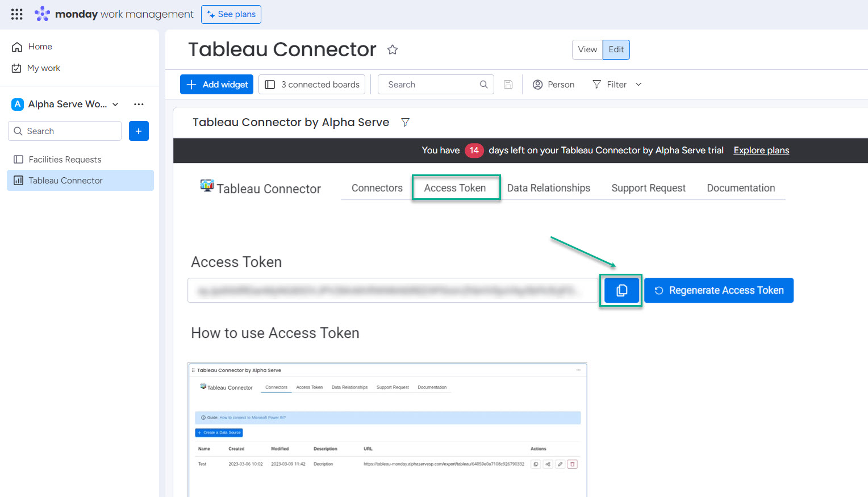Click the monday work management logo
Screen dimensions: 868x497
coord(114,14)
